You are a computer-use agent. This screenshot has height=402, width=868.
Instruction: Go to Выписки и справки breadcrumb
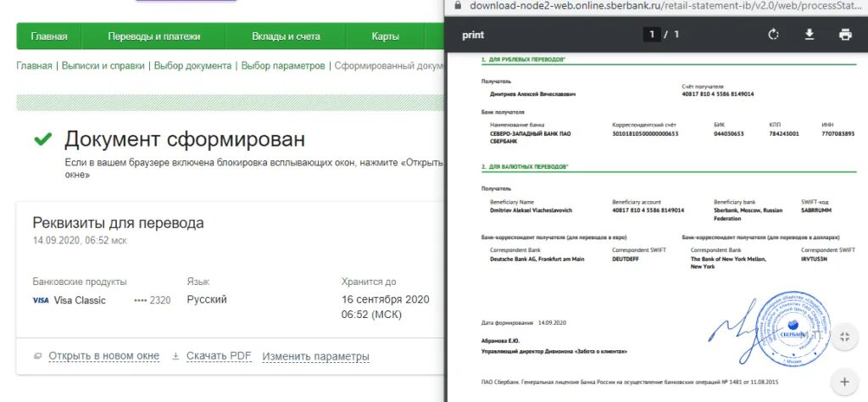pyautogui.click(x=103, y=66)
